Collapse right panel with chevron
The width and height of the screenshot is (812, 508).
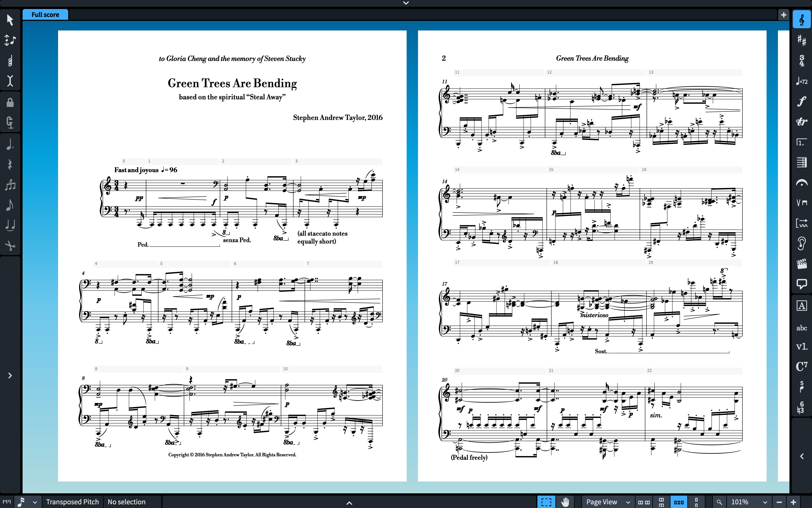(x=802, y=456)
